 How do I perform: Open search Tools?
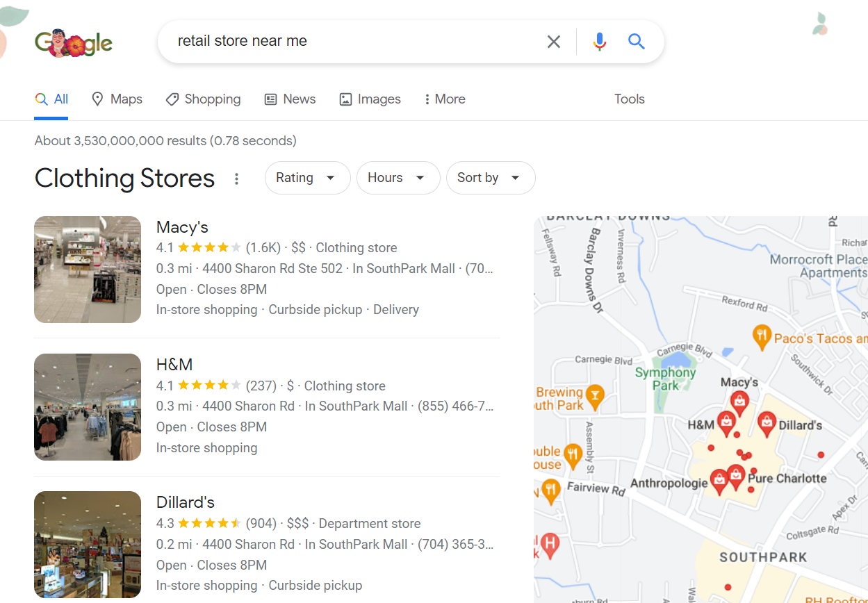[630, 99]
